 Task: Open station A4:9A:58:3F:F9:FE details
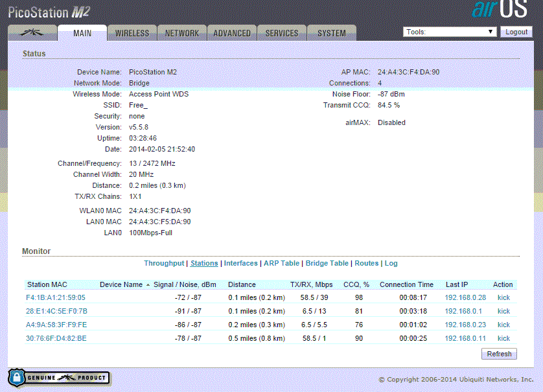coord(56,325)
